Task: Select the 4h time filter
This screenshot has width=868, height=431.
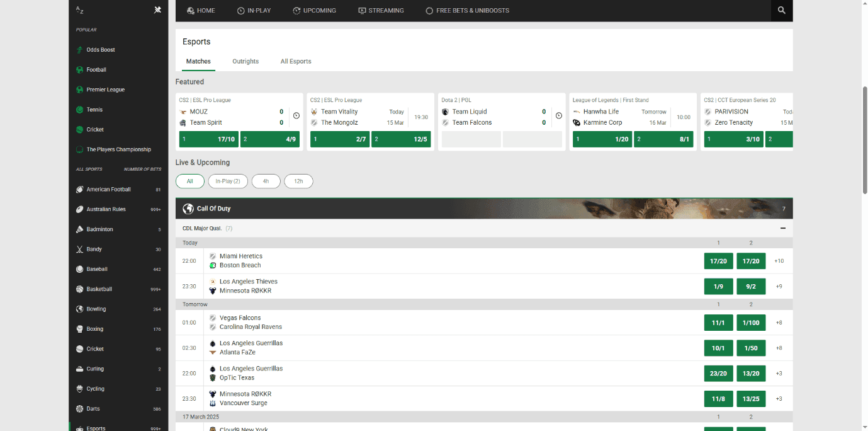Action: 266,181
